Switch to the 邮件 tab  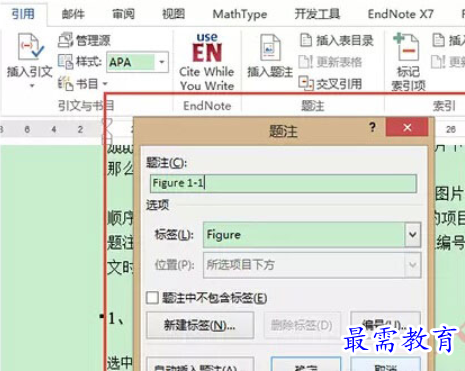[x=73, y=14]
